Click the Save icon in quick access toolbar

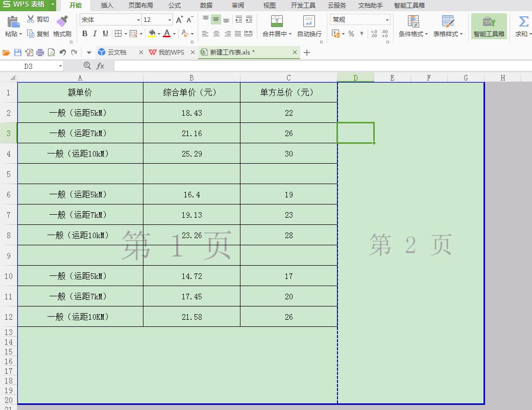coord(17,52)
